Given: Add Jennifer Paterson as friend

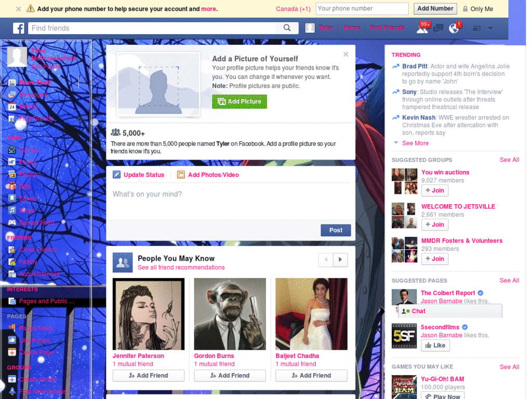Looking at the screenshot, I should tap(149, 376).
